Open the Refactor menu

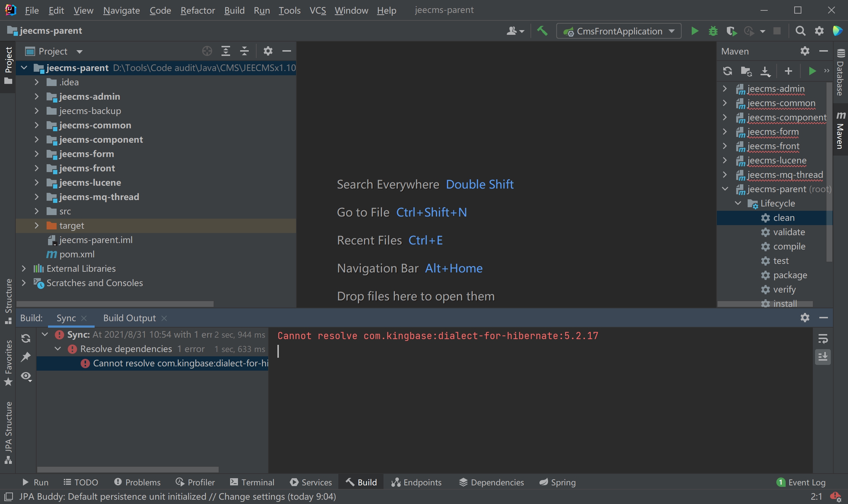pyautogui.click(x=197, y=10)
